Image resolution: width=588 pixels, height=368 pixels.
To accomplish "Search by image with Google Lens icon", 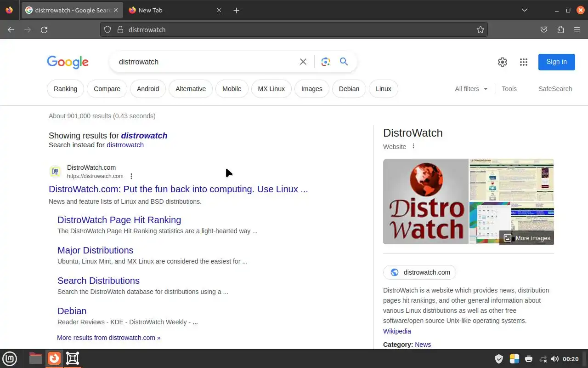I will 326,62.
